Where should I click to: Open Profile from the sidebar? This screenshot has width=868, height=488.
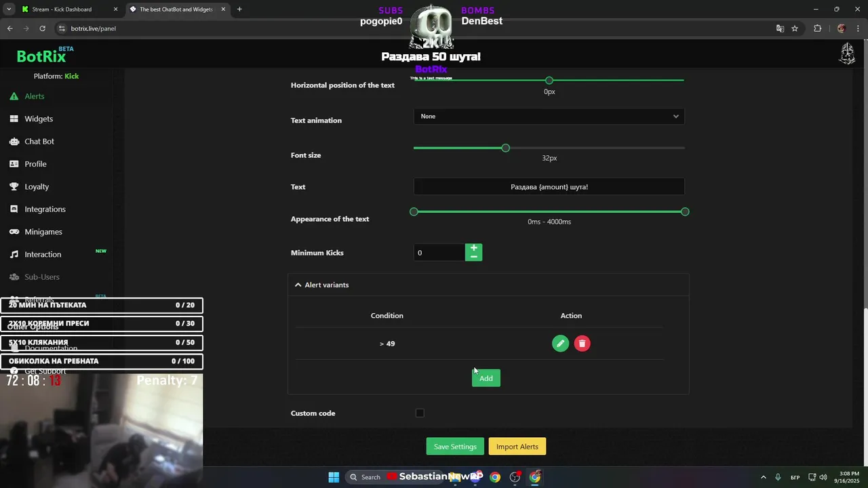coord(35,164)
